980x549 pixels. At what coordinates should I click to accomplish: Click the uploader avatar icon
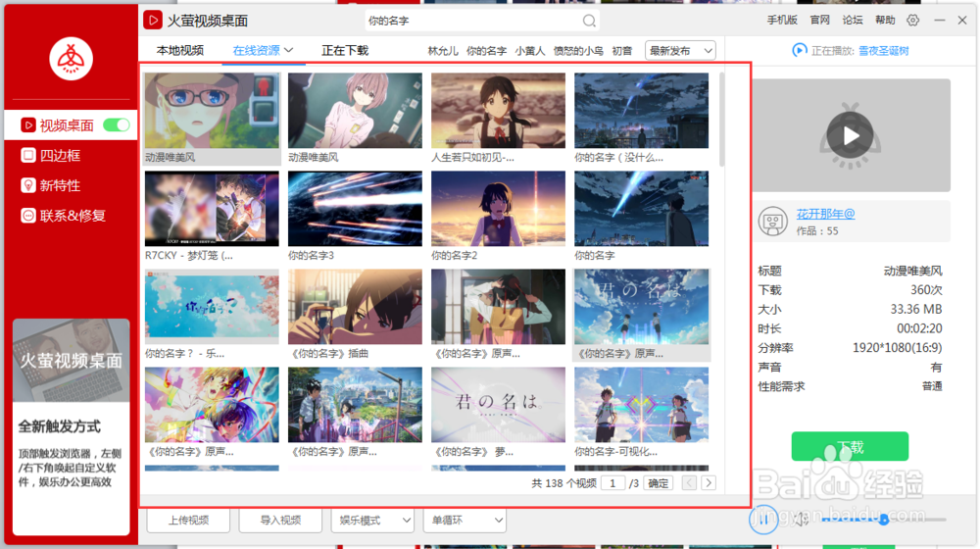tap(772, 222)
